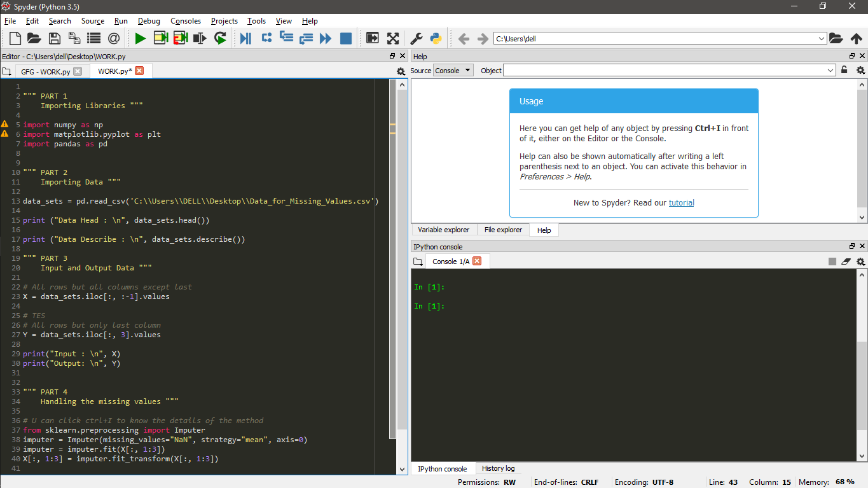868x488 pixels.
Task: Open the tutorial link
Action: click(x=682, y=203)
